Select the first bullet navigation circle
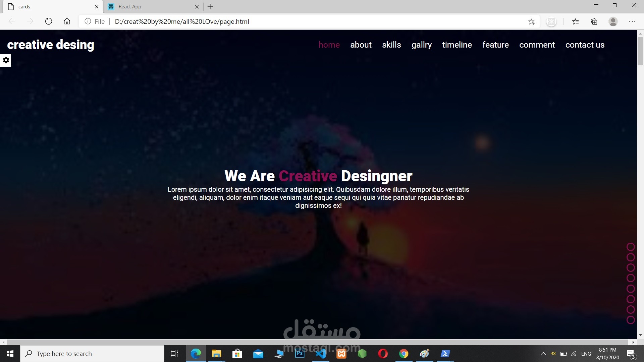 pyautogui.click(x=631, y=247)
